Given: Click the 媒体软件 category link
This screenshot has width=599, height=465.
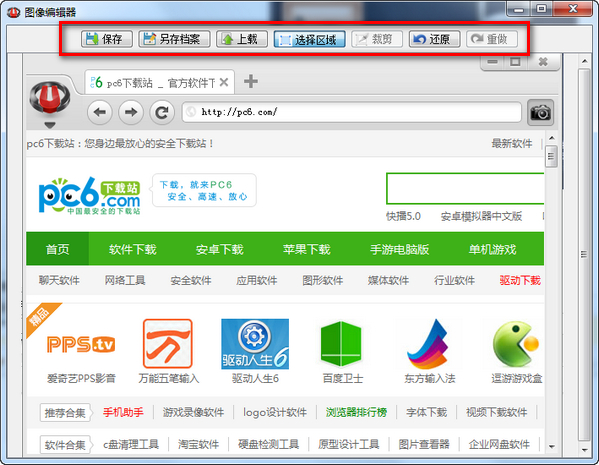Looking at the screenshot, I should pyautogui.click(x=388, y=280).
